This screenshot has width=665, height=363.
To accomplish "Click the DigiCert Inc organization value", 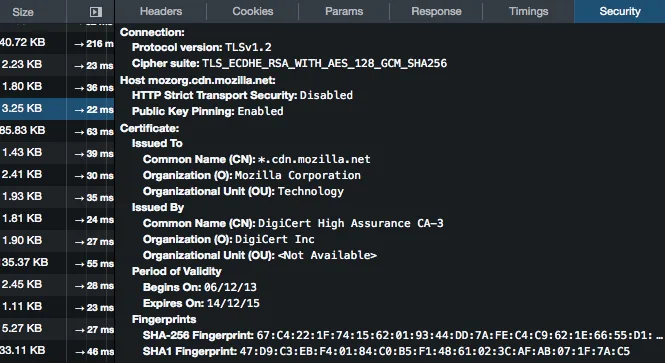I will [275, 240].
